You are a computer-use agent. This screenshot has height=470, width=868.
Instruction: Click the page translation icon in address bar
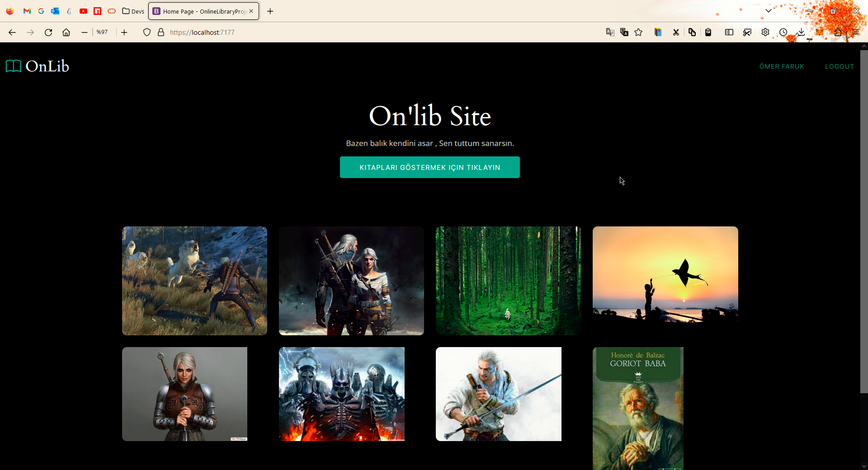point(610,32)
